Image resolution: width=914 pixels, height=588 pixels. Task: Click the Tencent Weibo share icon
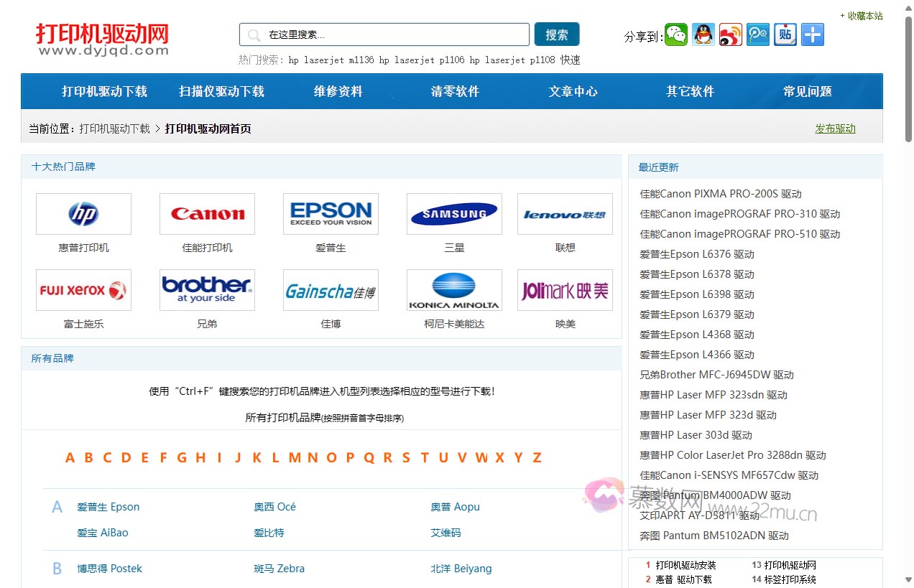pos(758,34)
